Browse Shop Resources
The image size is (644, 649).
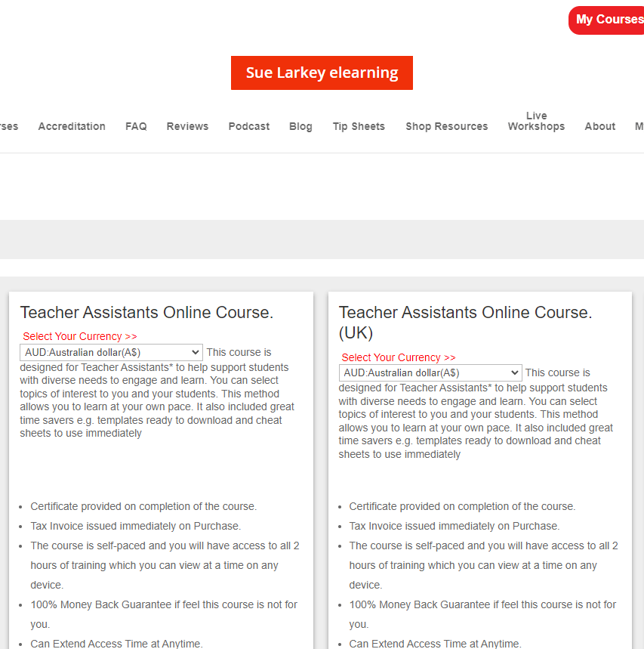446,126
